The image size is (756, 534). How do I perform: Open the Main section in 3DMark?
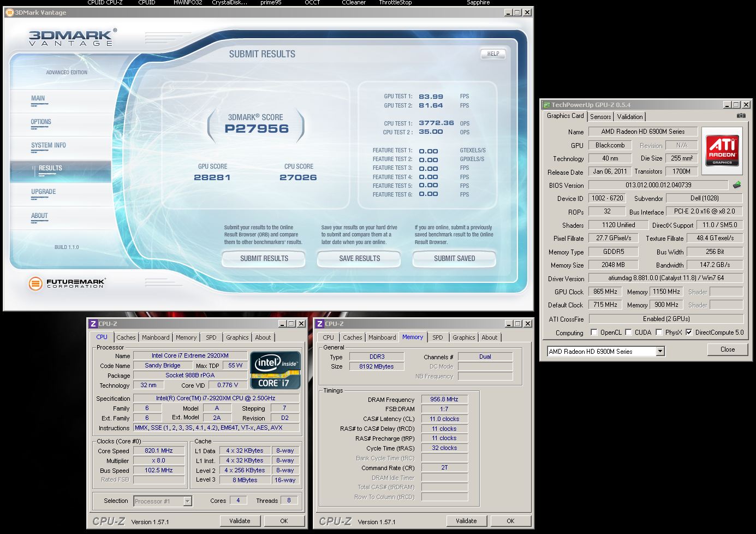tap(38, 99)
